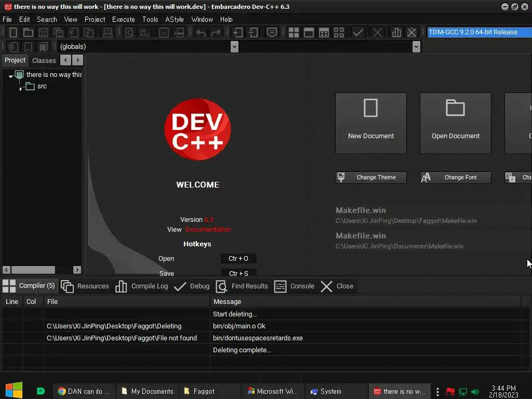Click the Redo arrow icon
This screenshot has height=399, width=532.
point(216,33)
